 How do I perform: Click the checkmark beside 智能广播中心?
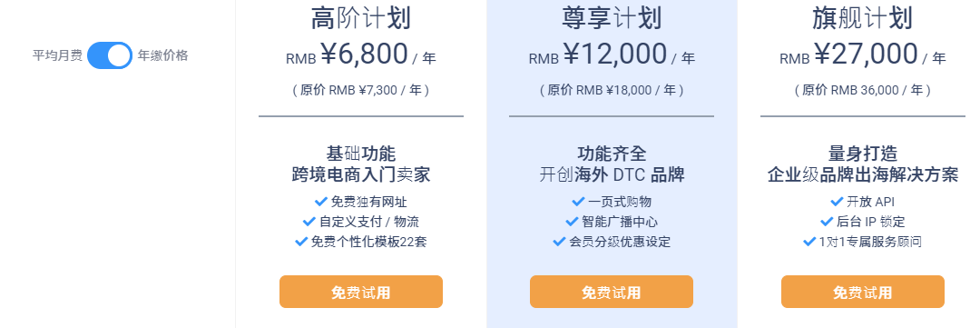(572, 222)
